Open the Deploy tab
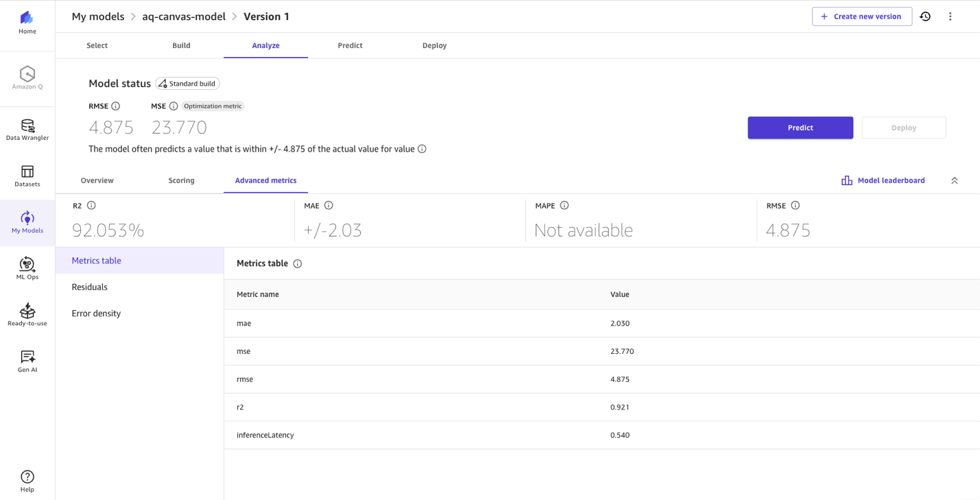Image resolution: width=980 pixels, height=500 pixels. 434,45
